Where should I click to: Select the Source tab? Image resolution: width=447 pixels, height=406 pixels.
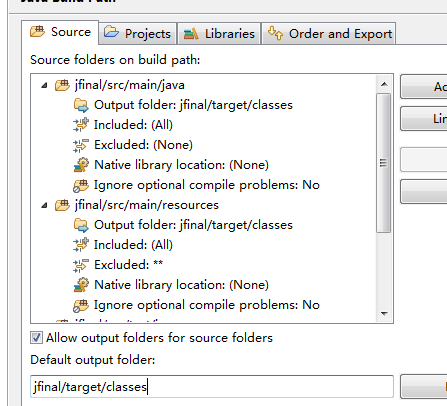click(x=60, y=32)
